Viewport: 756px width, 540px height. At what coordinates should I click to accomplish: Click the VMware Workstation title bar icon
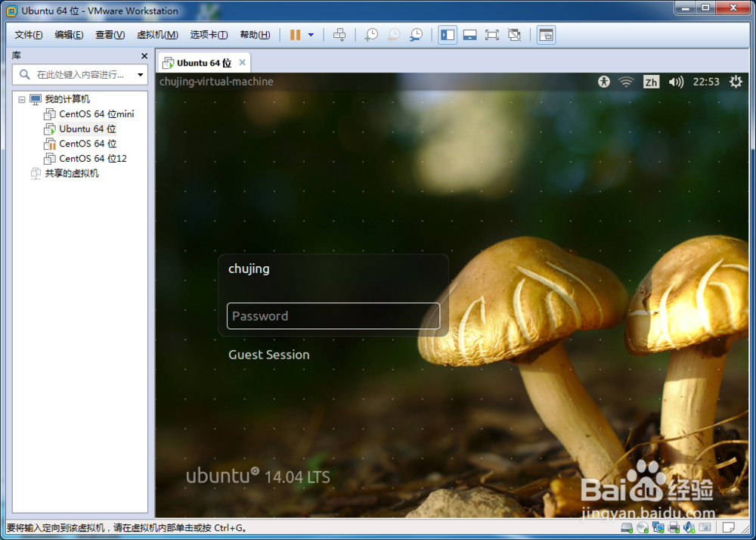[x=11, y=11]
